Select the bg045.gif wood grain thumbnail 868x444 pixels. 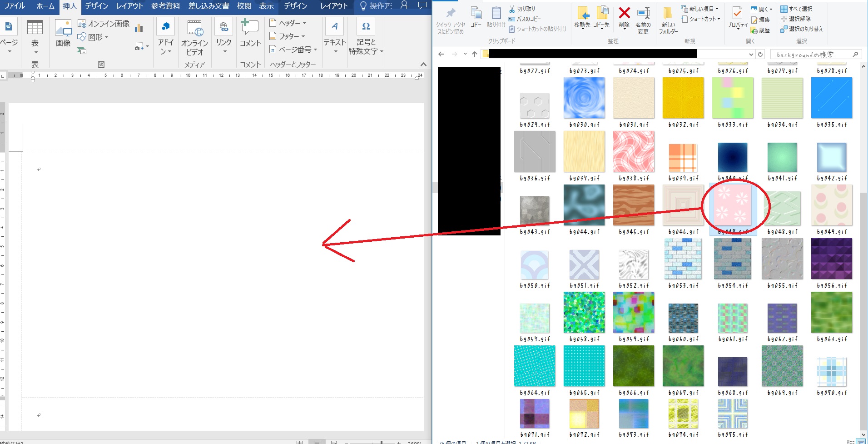[634, 205]
